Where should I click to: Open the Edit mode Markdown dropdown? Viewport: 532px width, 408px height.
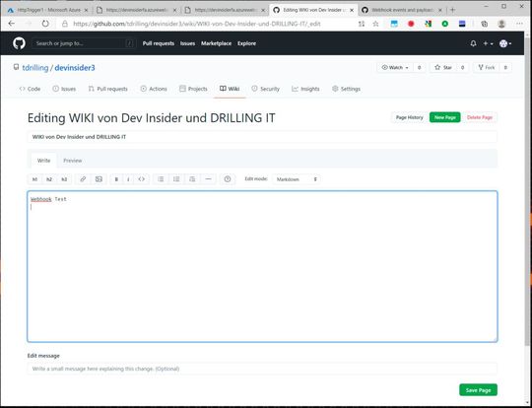coord(297,179)
